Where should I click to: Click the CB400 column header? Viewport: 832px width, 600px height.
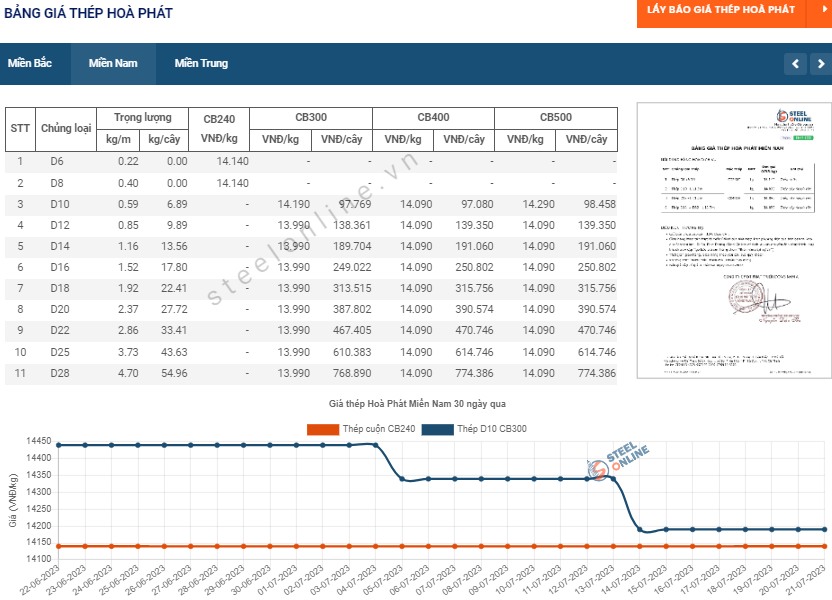433,118
